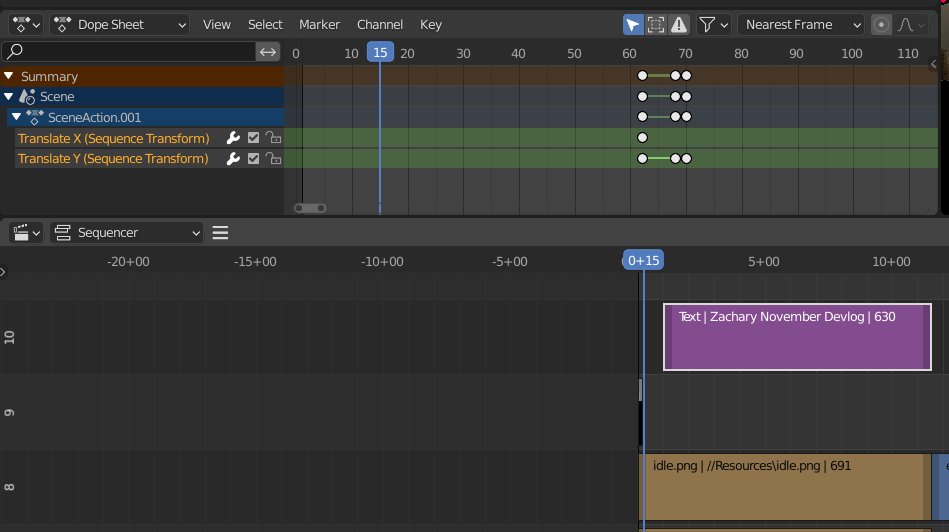Image resolution: width=949 pixels, height=532 pixels.
Task: Collapse the SceneAction.001 action
Action: 16,117
